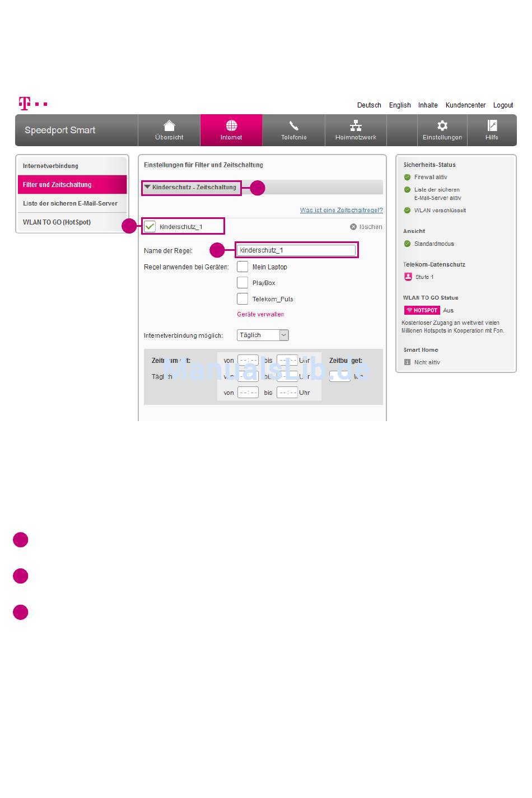Open WLAN TO GO (HotSpot) menu item

pos(72,222)
